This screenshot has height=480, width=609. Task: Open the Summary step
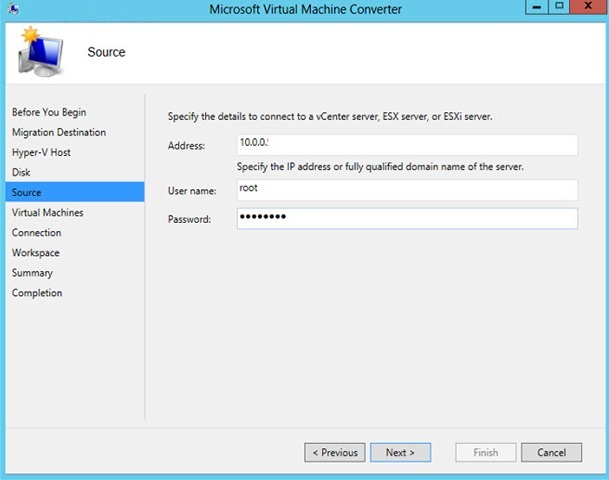(x=32, y=273)
